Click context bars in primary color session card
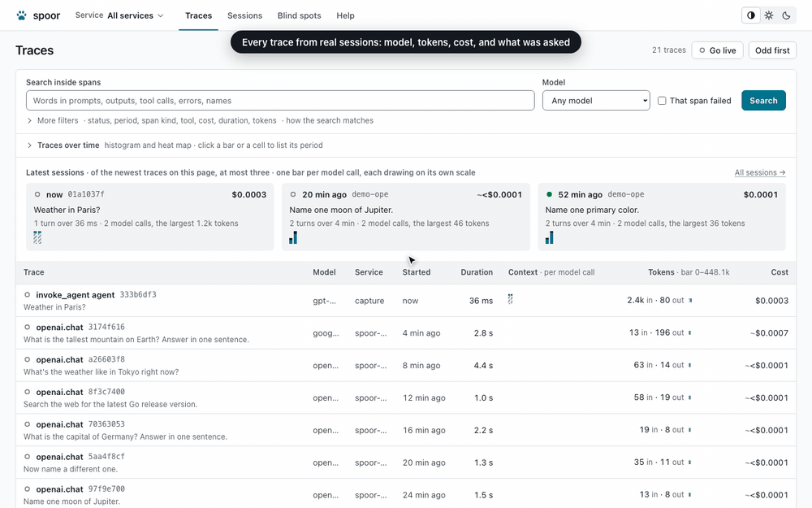 pyautogui.click(x=549, y=237)
